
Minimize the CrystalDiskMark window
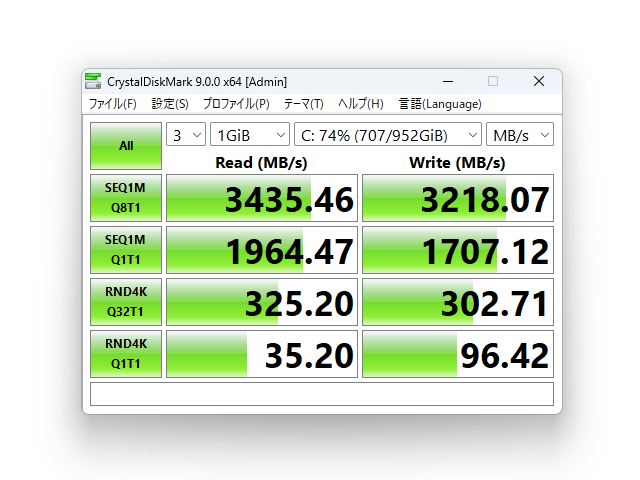(448, 81)
